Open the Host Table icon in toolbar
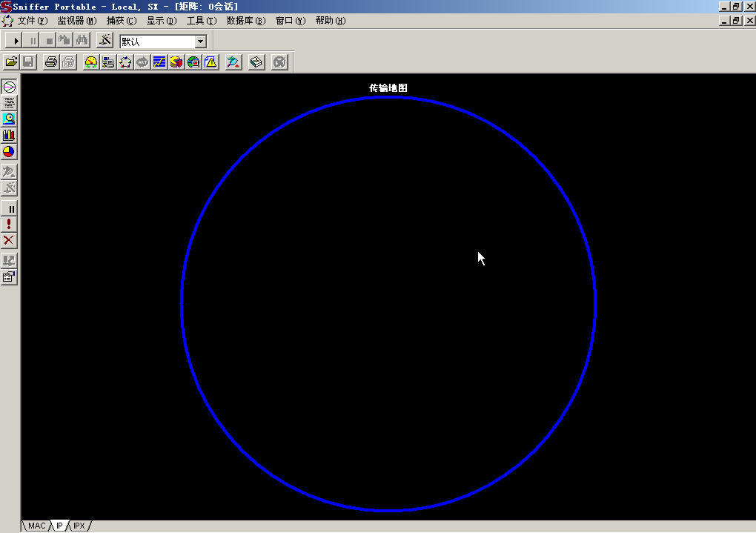 [x=107, y=62]
